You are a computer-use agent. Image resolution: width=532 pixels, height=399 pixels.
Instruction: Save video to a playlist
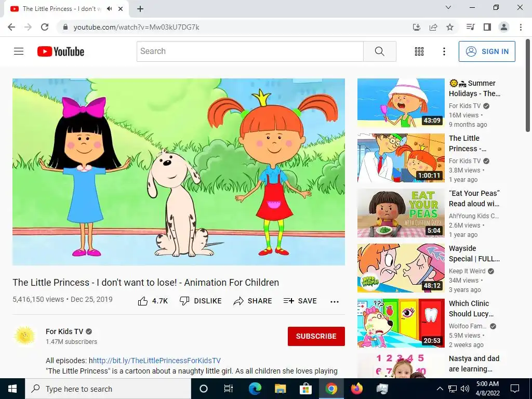[300, 301]
